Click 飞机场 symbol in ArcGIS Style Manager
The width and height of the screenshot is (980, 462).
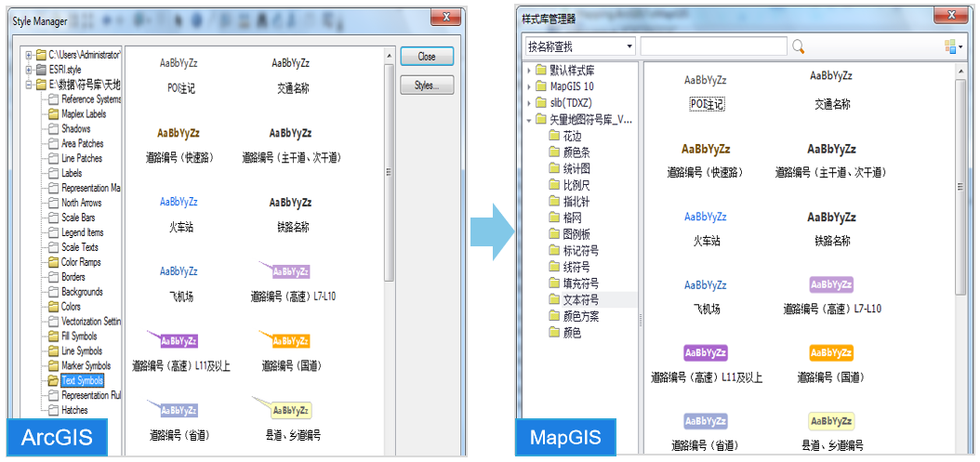point(180,284)
